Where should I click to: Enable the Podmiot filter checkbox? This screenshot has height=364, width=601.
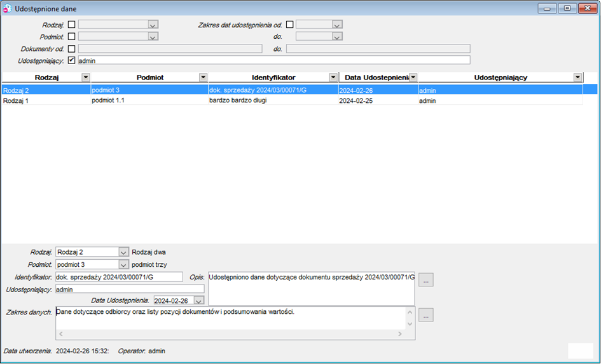click(71, 36)
